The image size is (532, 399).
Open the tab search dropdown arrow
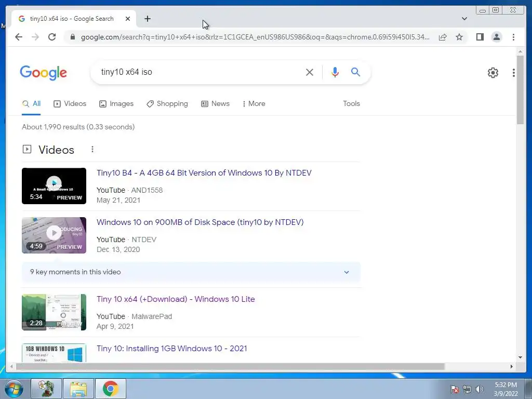[464, 19]
